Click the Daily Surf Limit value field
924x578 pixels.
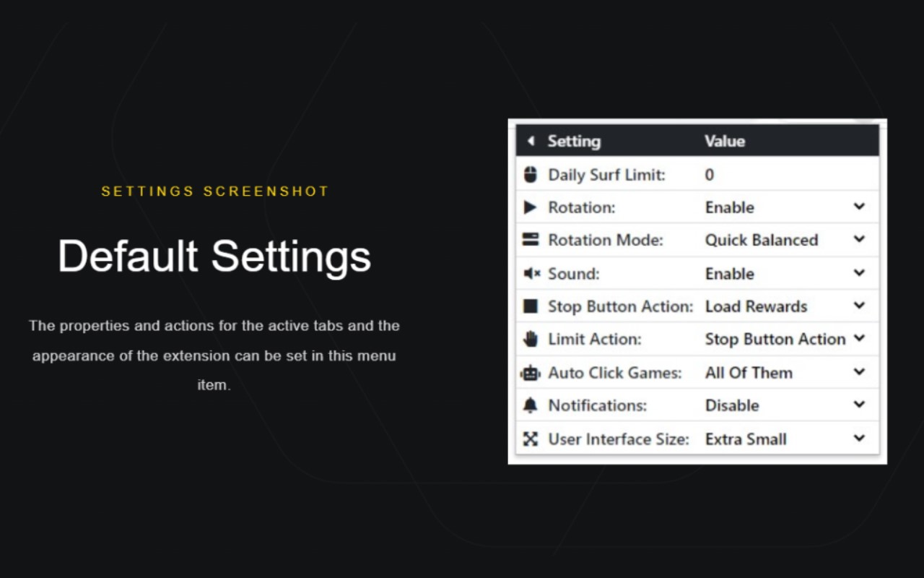(789, 174)
